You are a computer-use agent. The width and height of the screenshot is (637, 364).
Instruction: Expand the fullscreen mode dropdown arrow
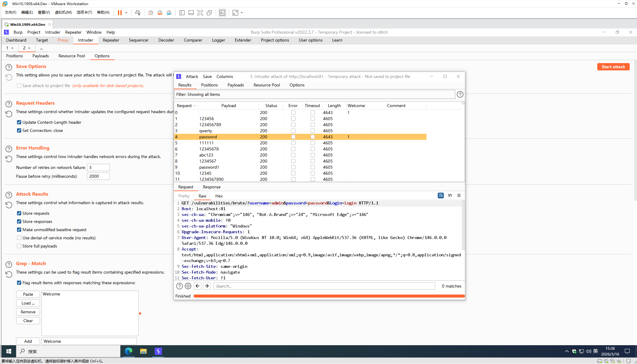[x=242, y=13]
